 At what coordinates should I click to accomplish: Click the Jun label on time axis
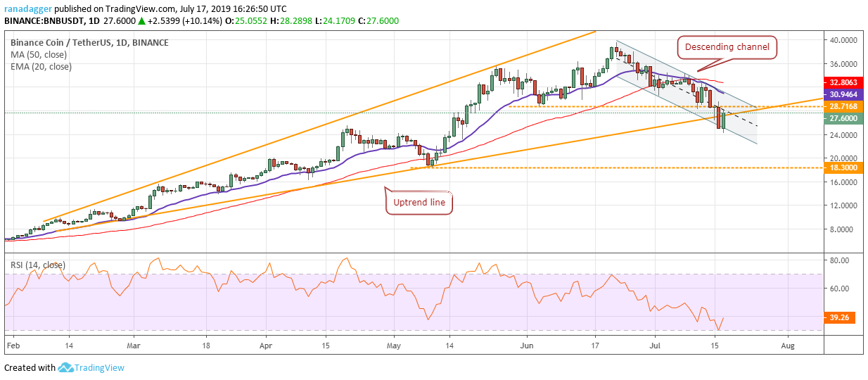coord(525,346)
